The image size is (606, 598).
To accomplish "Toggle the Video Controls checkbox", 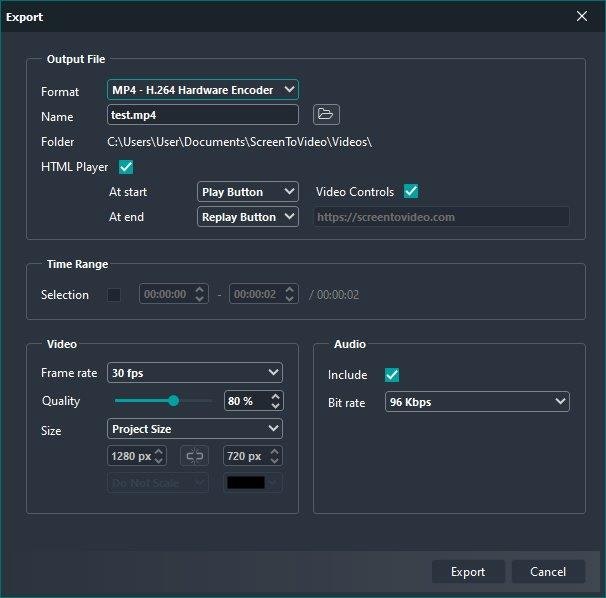I will tap(411, 191).
